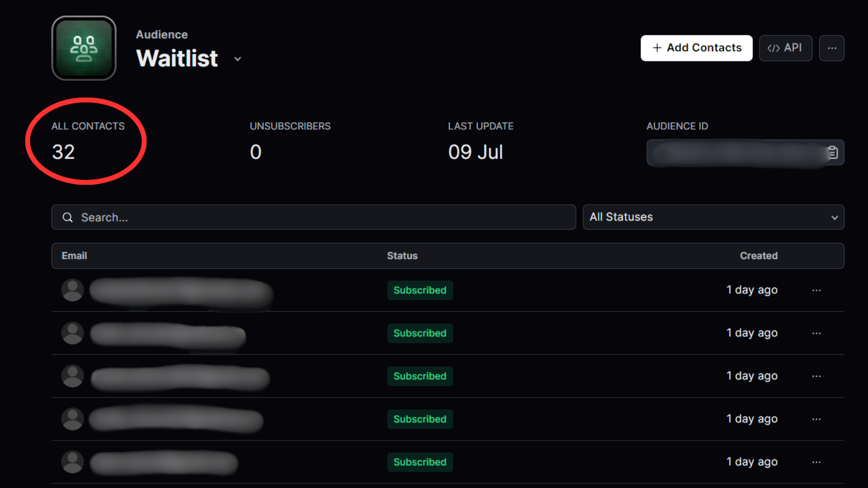Open the All Statuses filter dropdown
Viewport: 868px width, 488px height.
(x=713, y=217)
